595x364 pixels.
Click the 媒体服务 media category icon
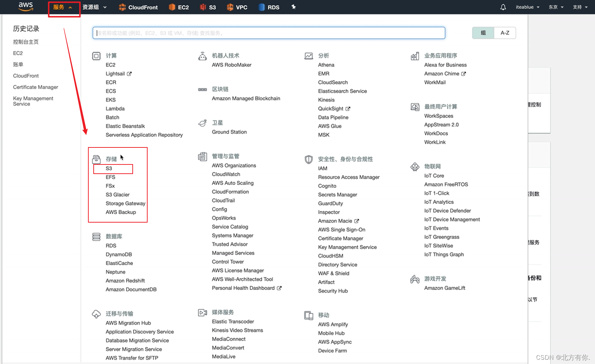(x=202, y=313)
